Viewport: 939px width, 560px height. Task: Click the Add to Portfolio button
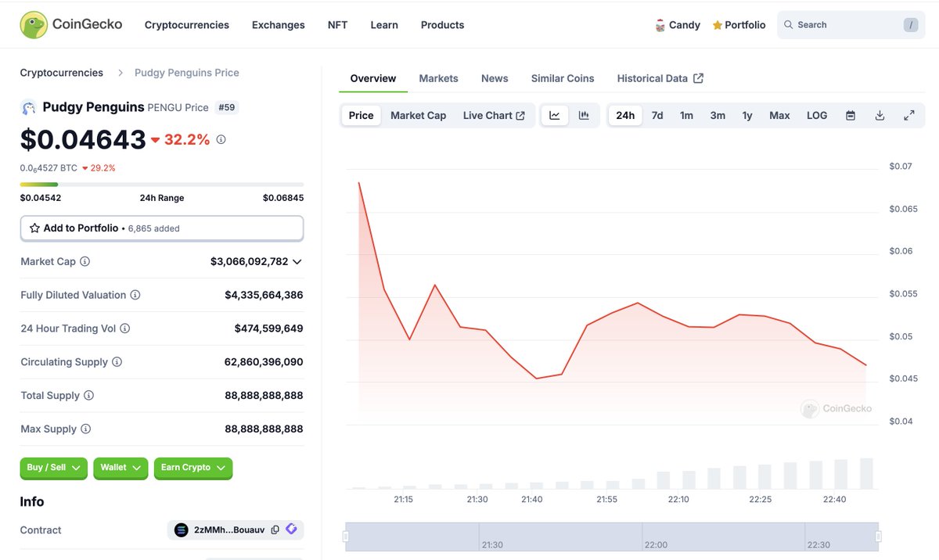click(x=162, y=228)
